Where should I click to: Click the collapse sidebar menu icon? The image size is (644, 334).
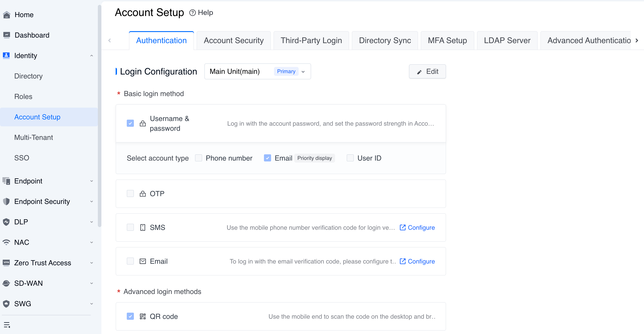tap(7, 325)
